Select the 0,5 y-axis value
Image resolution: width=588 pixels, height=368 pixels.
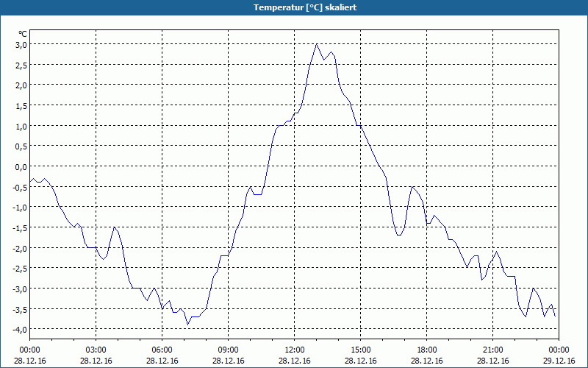click(x=21, y=146)
